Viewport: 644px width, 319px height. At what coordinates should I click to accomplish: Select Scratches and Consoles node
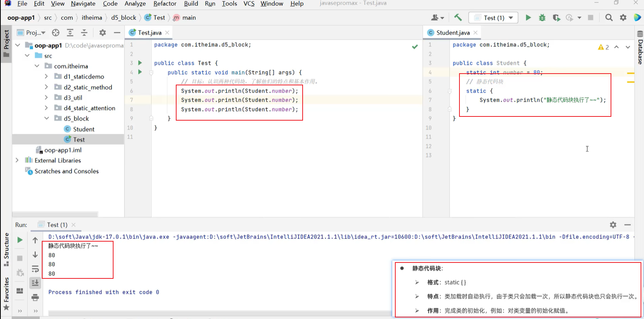click(x=66, y=171)
